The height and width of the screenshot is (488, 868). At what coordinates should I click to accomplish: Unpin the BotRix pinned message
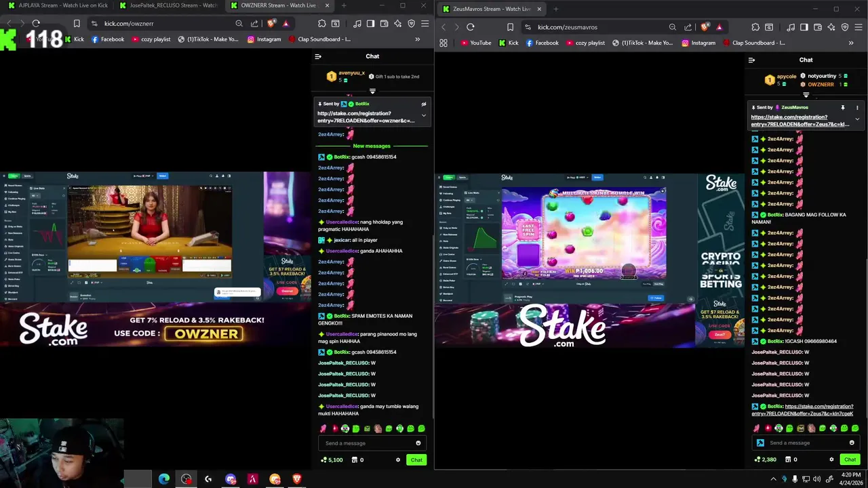coord(424,104)
